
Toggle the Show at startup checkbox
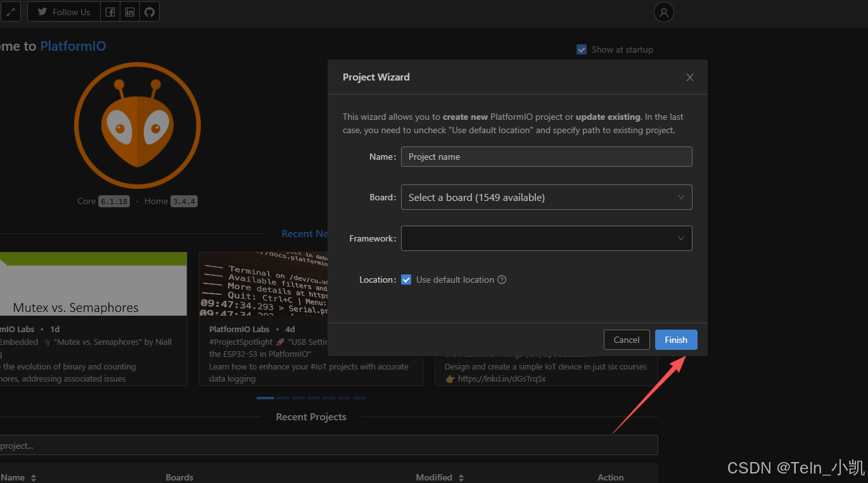[x=582, y=49]
